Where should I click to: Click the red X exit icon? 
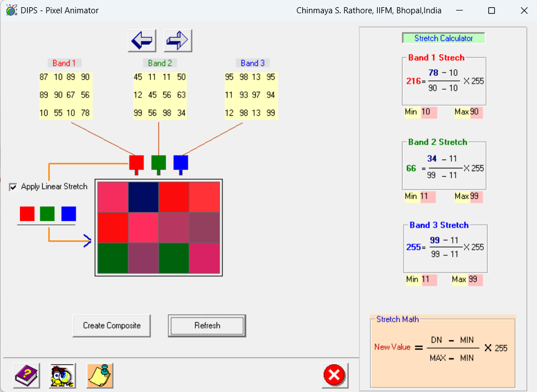coord(334,375)
